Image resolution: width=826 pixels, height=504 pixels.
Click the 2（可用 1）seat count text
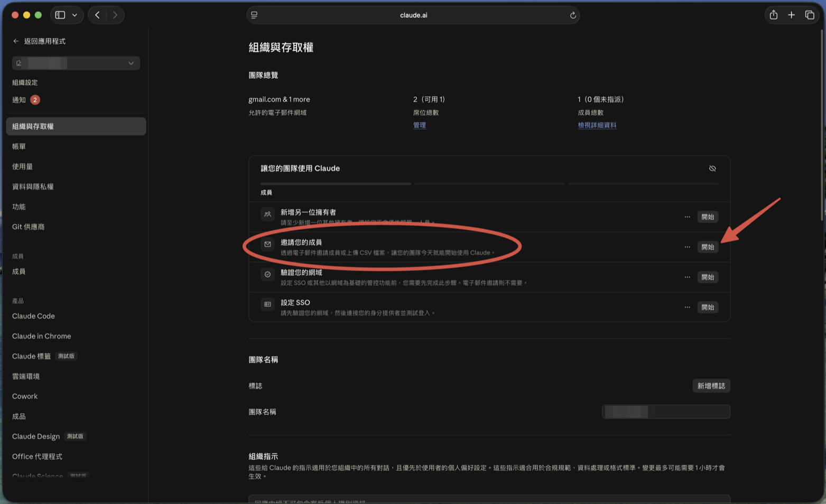click(429, 99)
